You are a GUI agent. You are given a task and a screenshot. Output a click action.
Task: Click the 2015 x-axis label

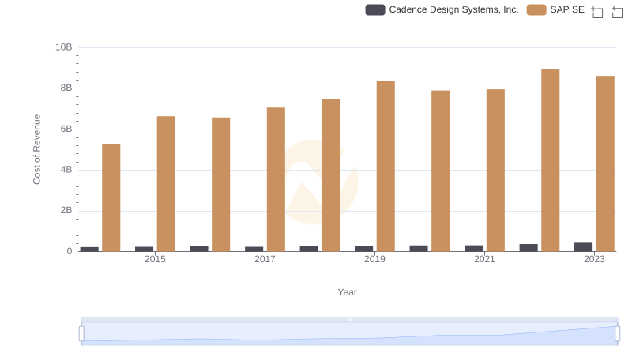pos(155,259)
